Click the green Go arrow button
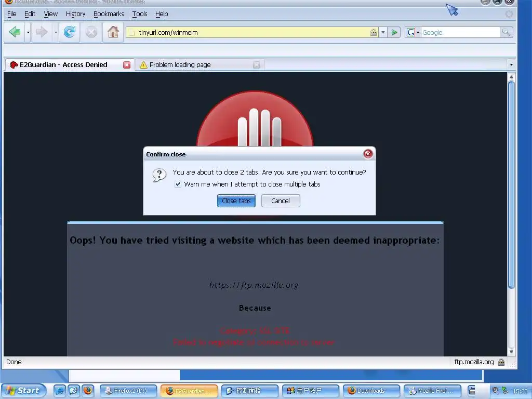The image size is (532, 399). pyautogui.click(x=394, y=33)
